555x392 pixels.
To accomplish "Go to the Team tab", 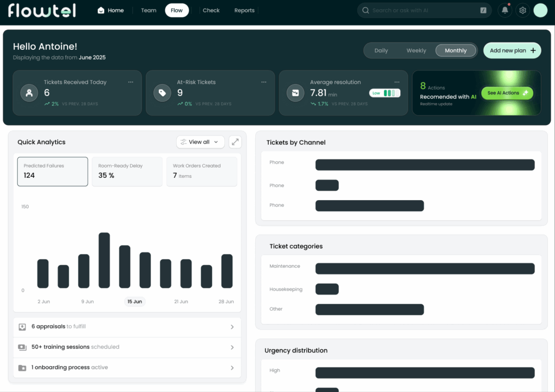I will point(149,10).
